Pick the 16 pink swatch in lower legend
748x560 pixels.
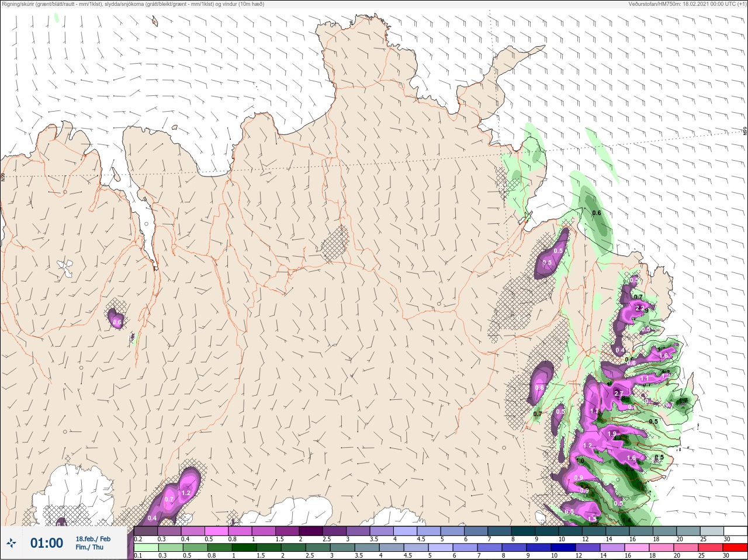tap(637, 547)
